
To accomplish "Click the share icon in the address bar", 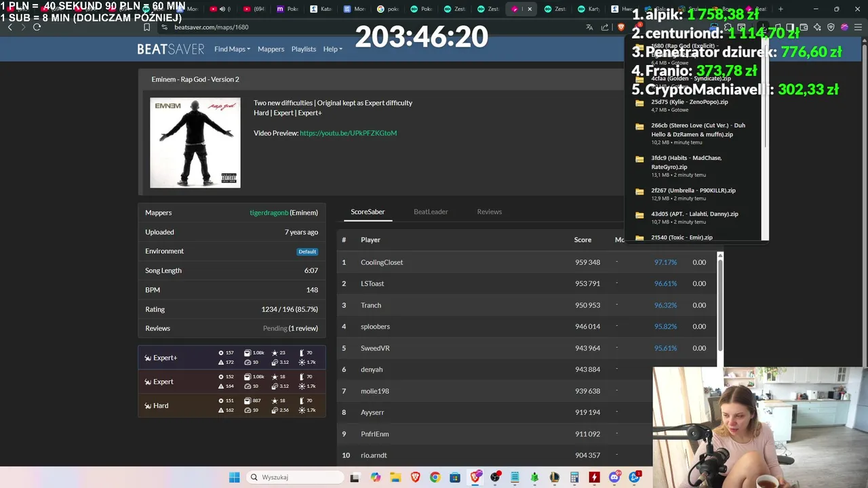I will [604, 27].
